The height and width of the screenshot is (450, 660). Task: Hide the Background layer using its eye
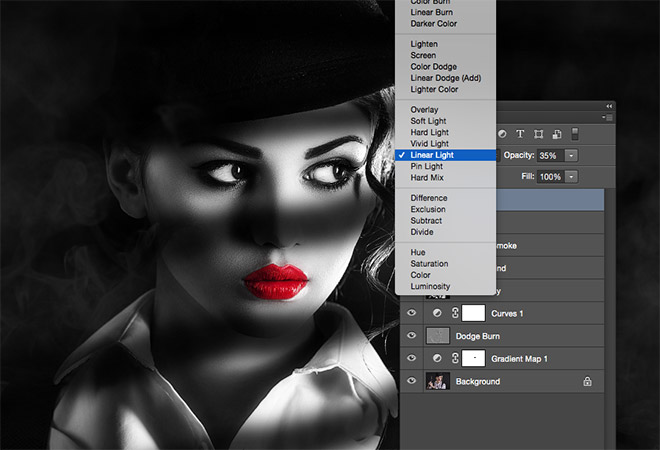[x=411, y=381]
